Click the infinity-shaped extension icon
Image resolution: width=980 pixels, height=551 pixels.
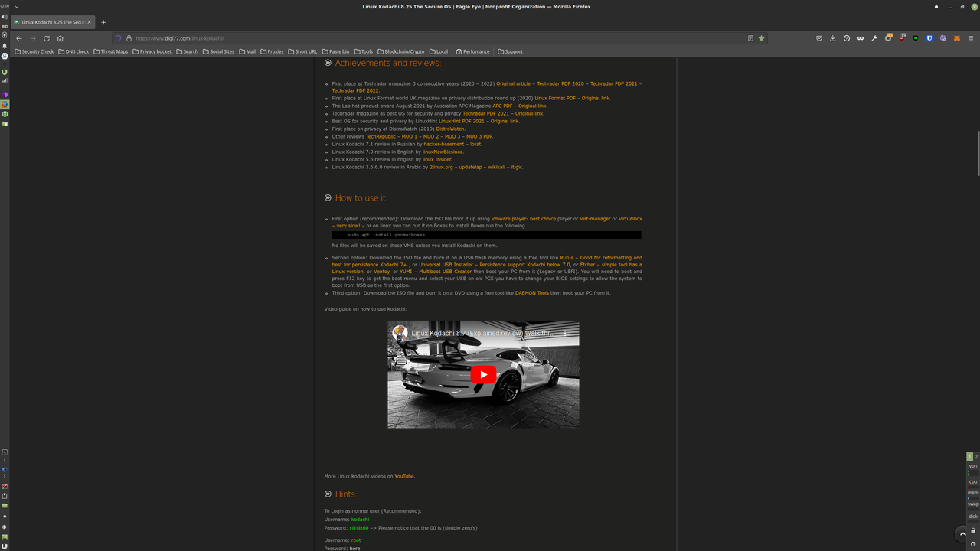click(860, 38)
